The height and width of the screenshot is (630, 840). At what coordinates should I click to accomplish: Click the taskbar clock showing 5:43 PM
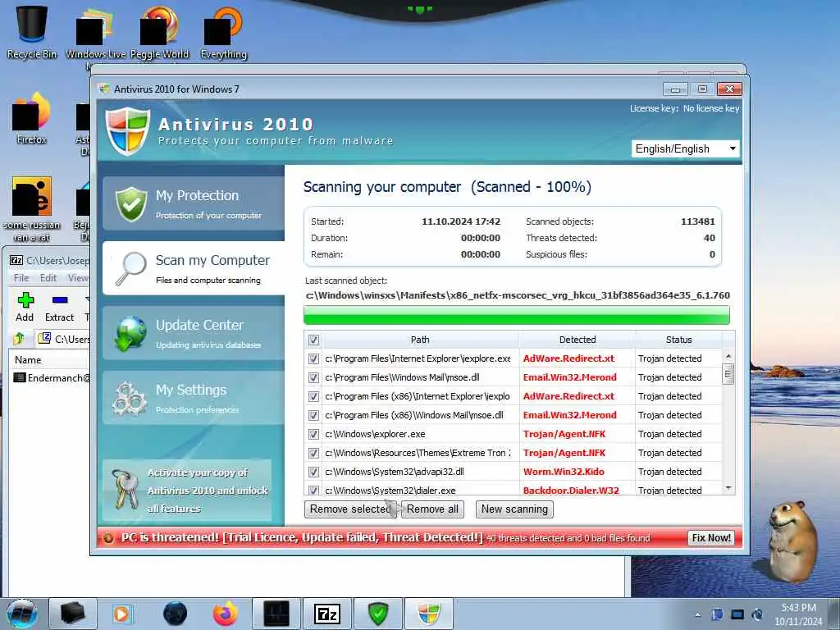coord(798,614)
